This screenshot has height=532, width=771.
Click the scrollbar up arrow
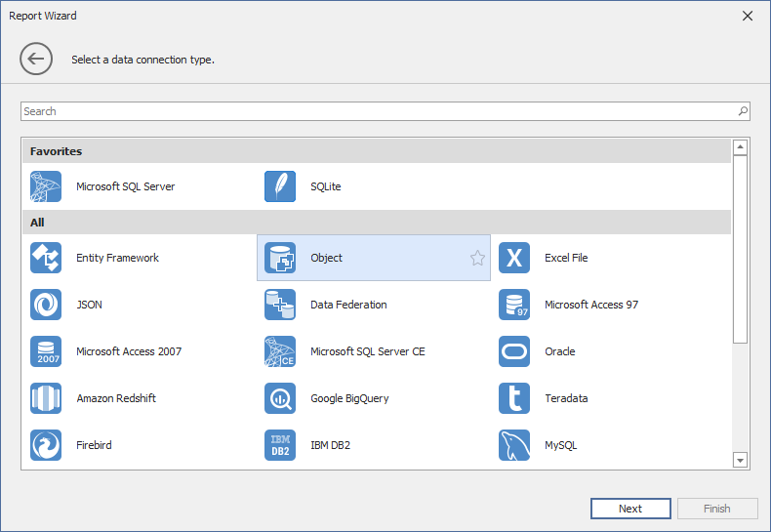point(740,147)
